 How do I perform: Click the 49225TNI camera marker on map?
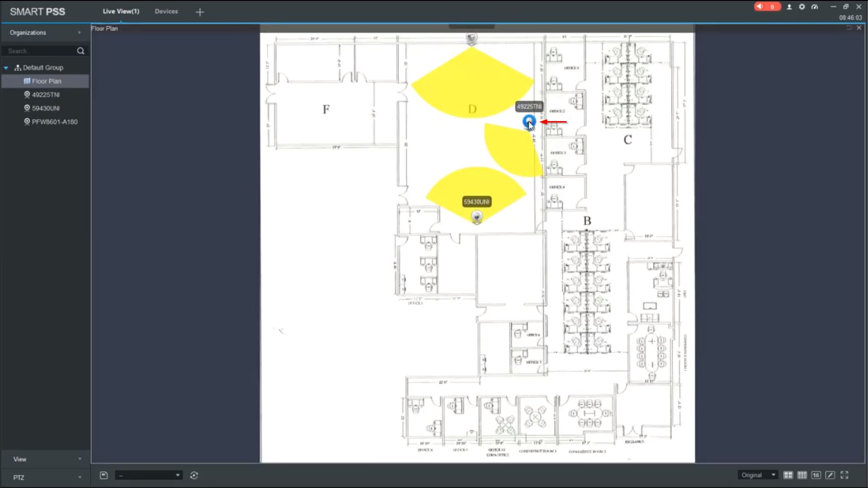(x=529, y=121)
